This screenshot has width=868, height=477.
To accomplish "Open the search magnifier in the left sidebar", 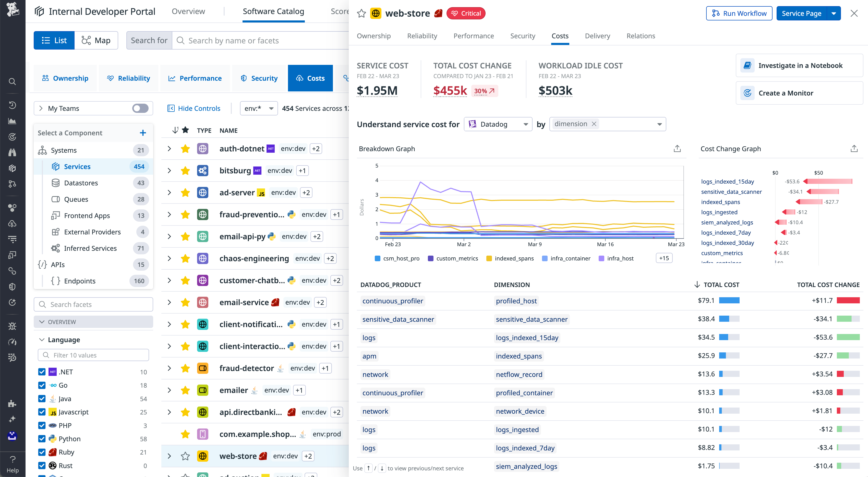I will [12, 81].
